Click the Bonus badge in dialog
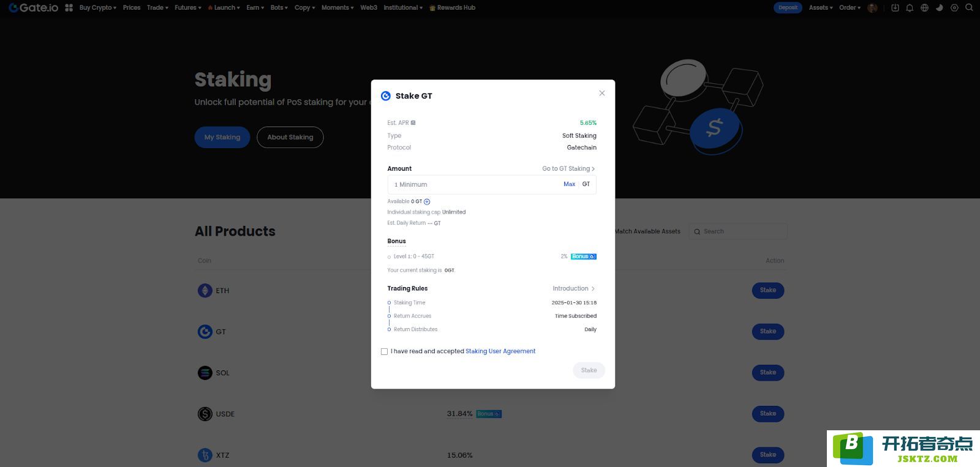Image resolution: width=980 pixels, height=467 pixels. 584,256
